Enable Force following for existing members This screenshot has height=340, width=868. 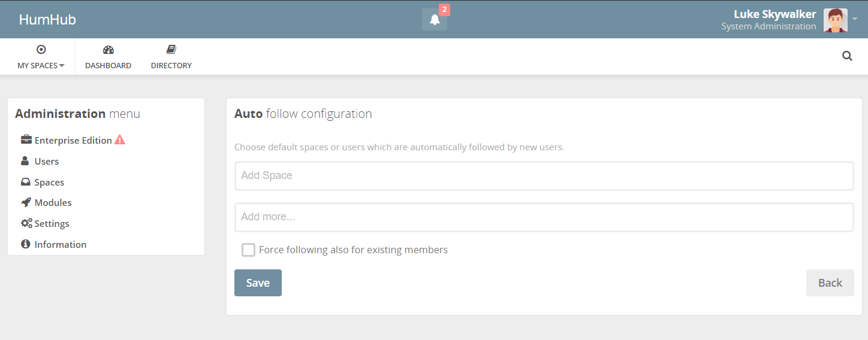click(248, 250)
